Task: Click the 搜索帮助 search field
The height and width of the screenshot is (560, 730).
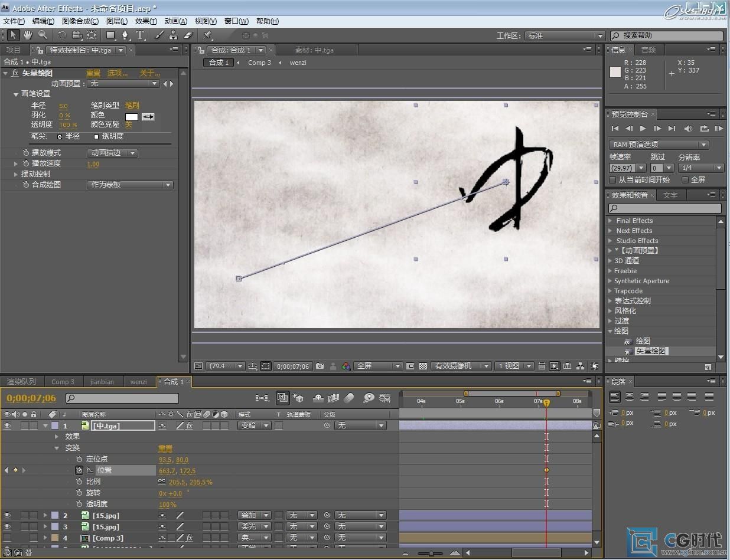Action: (667, 36)
